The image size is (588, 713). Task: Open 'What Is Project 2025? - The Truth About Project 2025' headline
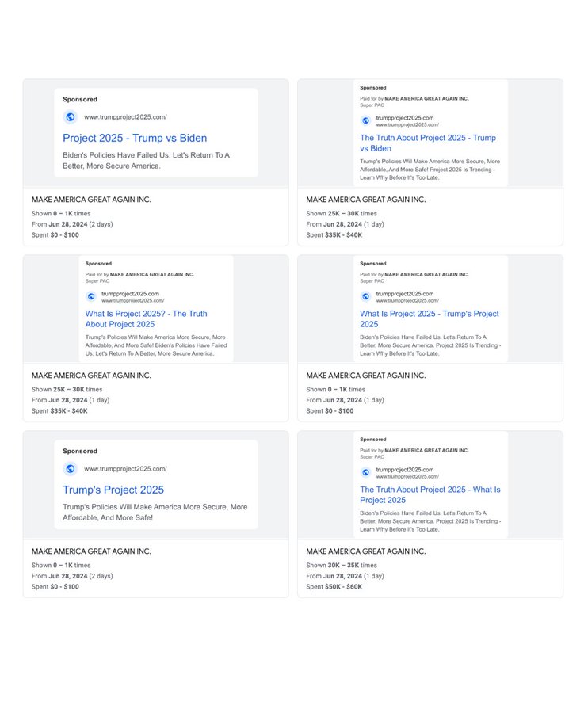click(x=146, y=318)
